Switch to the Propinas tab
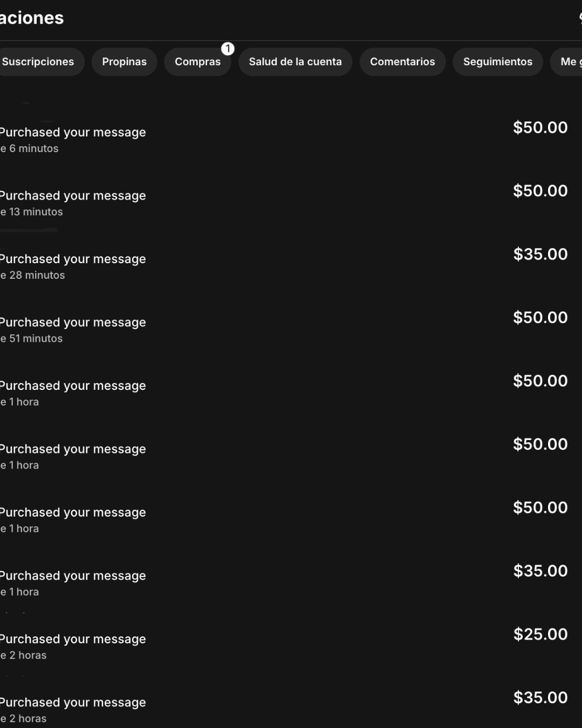 (x=124, y=62)
